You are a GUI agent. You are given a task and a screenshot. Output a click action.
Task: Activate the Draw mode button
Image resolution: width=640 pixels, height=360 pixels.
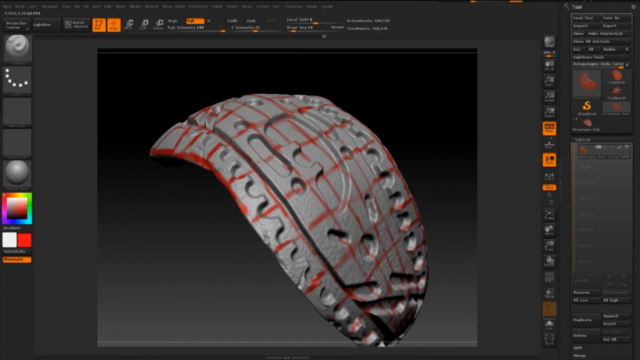(114, 25)
